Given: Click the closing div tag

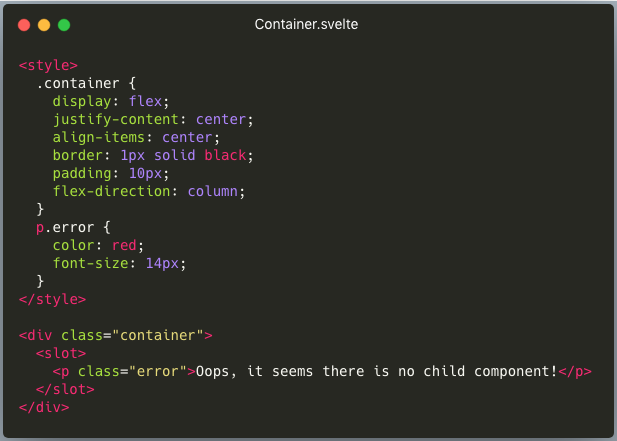Looking at the screenshot, I should click(x=44, y=407).
